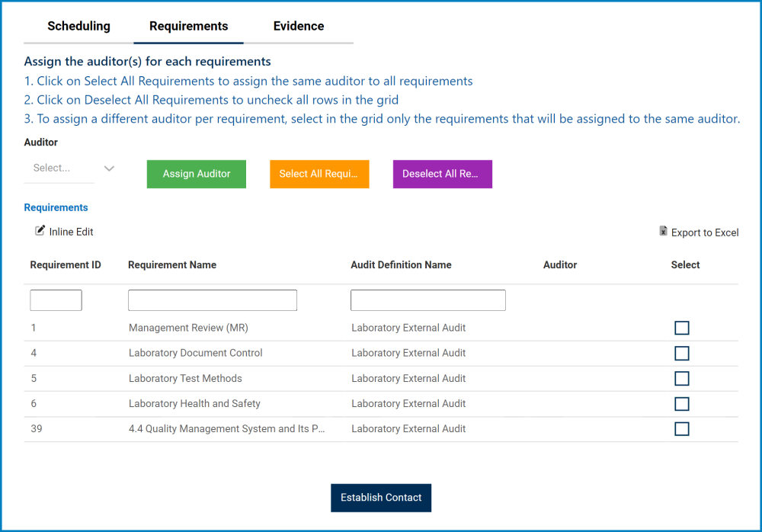This screenshot has height=532, width=762.
Task: Tick the checkbox for Laboratory Health and Safety
Action: click(x=682, y=403)
